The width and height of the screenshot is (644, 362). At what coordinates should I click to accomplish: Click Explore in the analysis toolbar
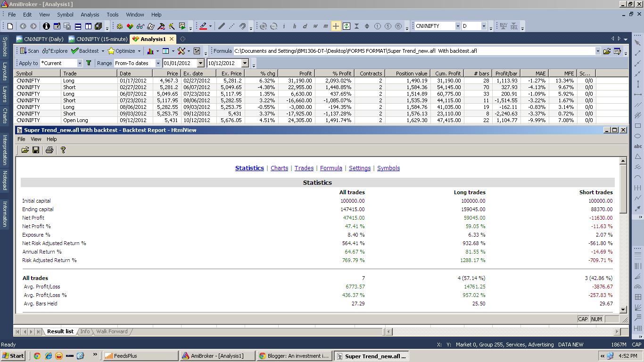(x=55, y=51)
